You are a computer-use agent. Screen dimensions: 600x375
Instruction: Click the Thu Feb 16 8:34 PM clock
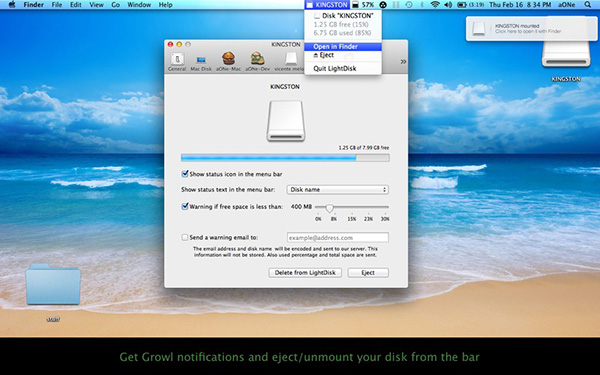pyautogui.click(x=520, y=5)
